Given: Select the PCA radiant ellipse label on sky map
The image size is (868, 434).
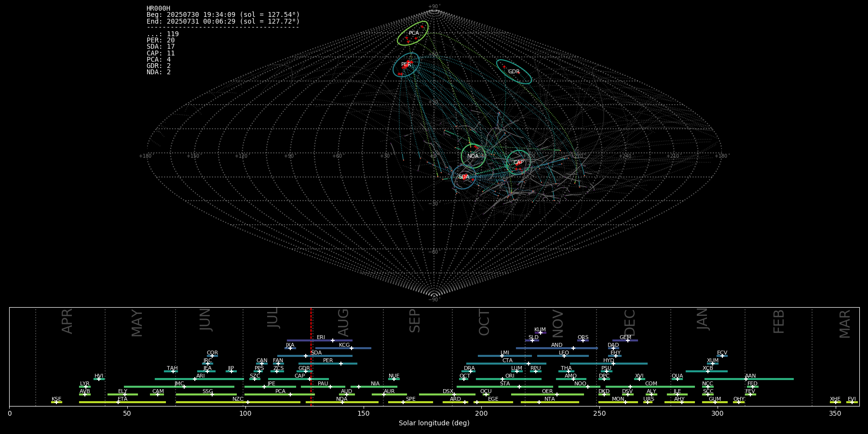Looking at the screenshot, I should click(x=414, y=33).
